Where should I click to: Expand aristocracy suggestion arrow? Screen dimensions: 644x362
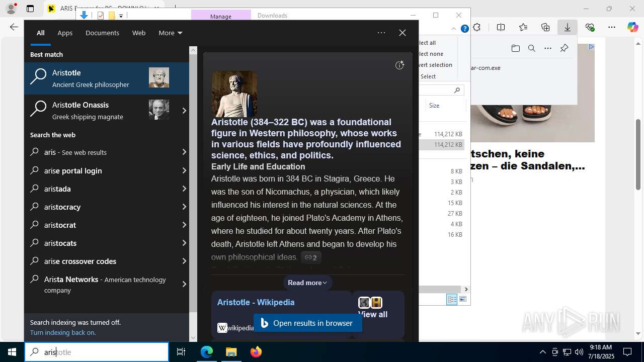pyautogui.click(x=184, y=207)
